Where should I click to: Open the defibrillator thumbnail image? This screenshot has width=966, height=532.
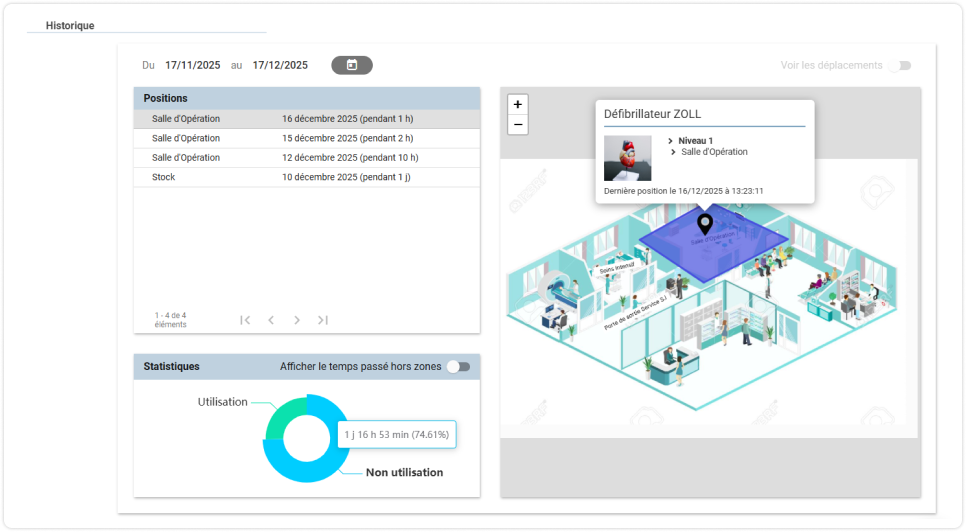[x=627, y=158]
